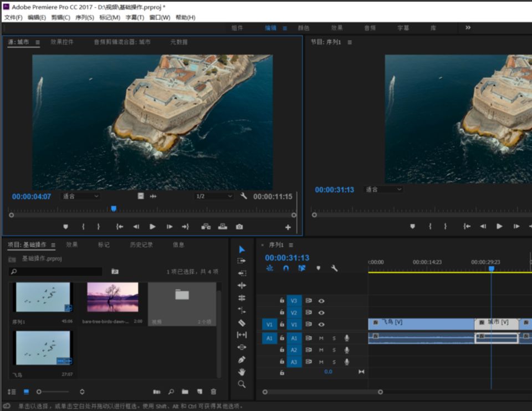Open the 文件(F) menu
The width and height of the screenshot is (532, 411).
tap(13, 17)
